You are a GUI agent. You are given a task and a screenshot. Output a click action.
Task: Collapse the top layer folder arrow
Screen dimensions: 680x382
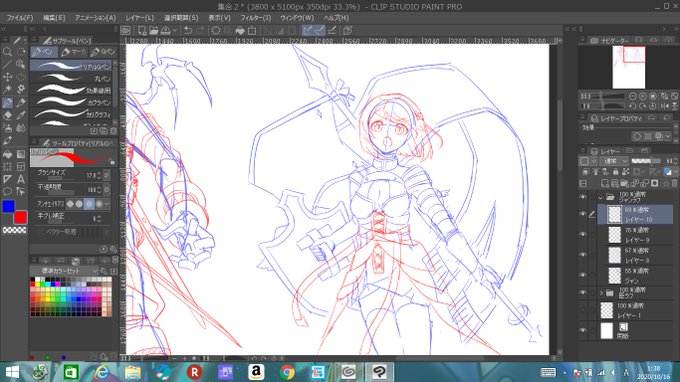tap(601, 198)
